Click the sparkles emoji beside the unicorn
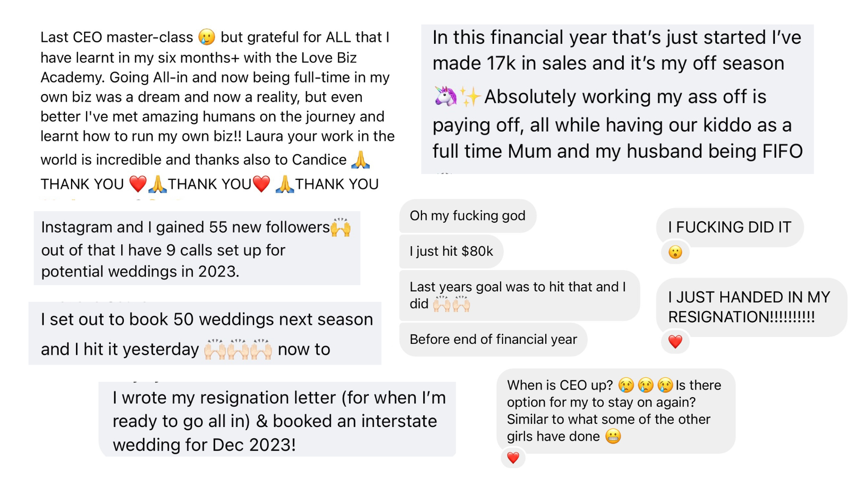 click(470, 97)
